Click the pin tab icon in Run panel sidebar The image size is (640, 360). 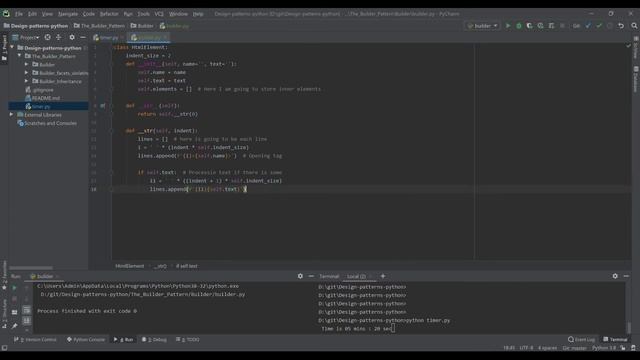14,326
